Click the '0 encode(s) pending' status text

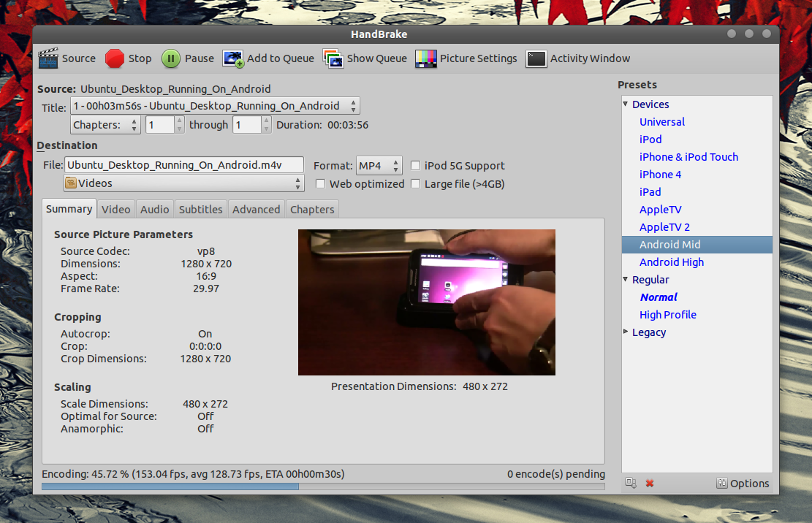[556, 474]
